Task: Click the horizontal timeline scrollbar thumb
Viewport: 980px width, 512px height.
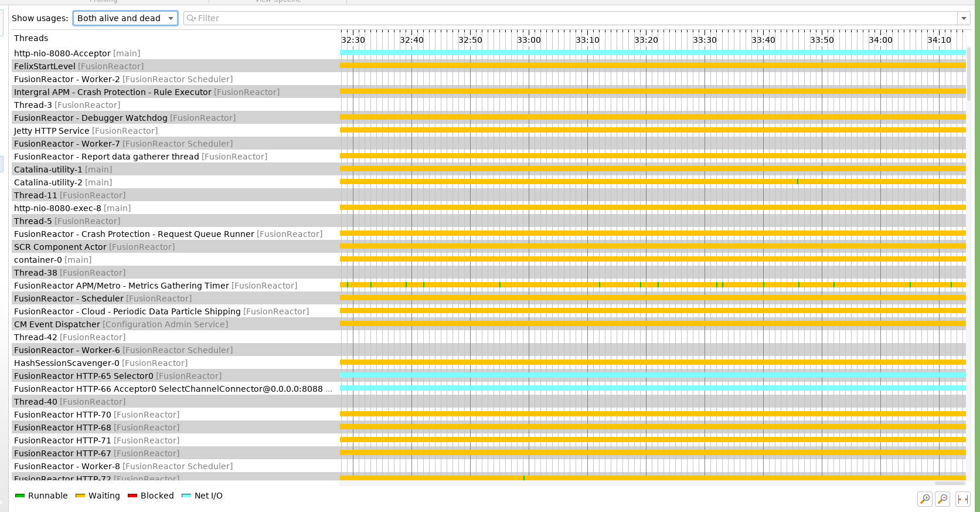Action: tap(950, 483)
